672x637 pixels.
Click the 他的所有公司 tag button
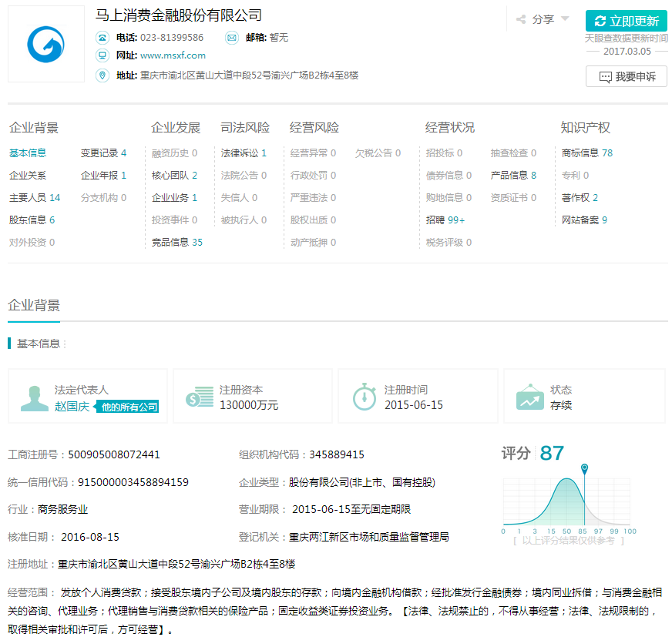127,407
